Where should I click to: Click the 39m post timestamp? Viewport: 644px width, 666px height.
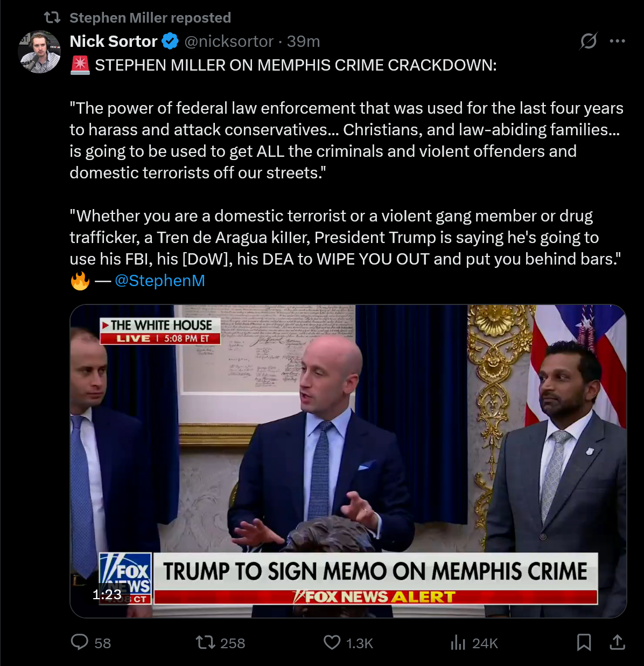tap(303, 41)
